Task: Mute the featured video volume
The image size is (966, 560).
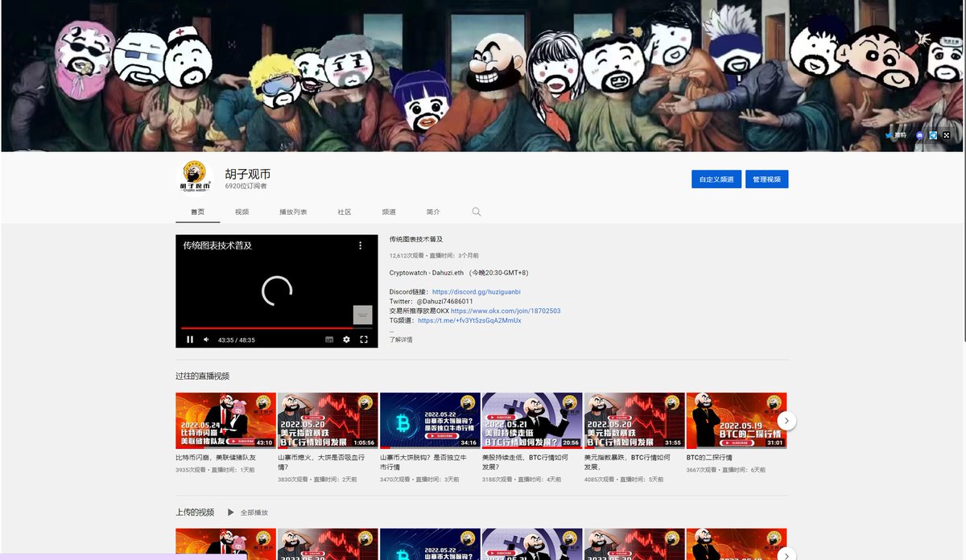Action: [x=206, y=340]
